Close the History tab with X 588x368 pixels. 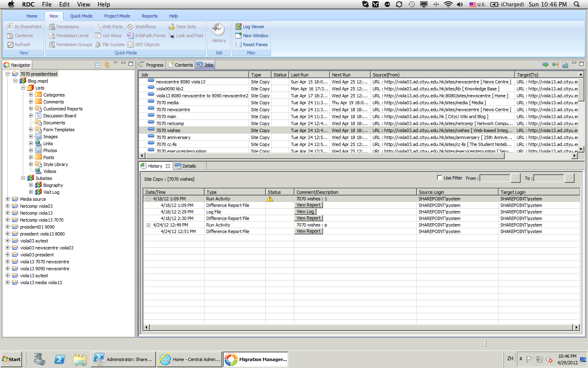[167, 166]
